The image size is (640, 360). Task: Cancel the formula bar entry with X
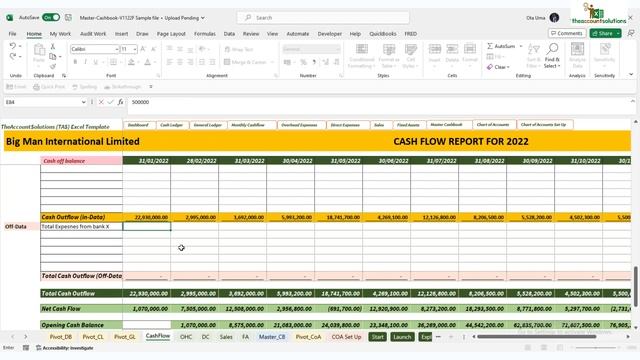click(x=101, y=102)
